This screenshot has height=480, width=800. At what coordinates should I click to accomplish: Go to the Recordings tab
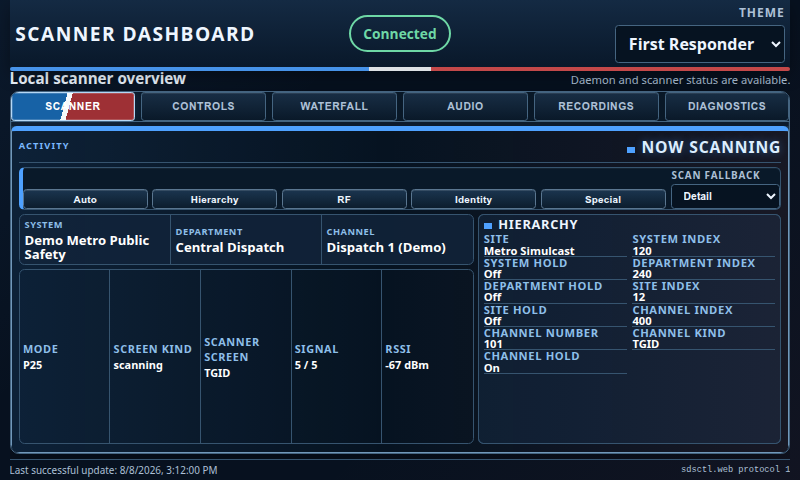click(x=596, y=106)
